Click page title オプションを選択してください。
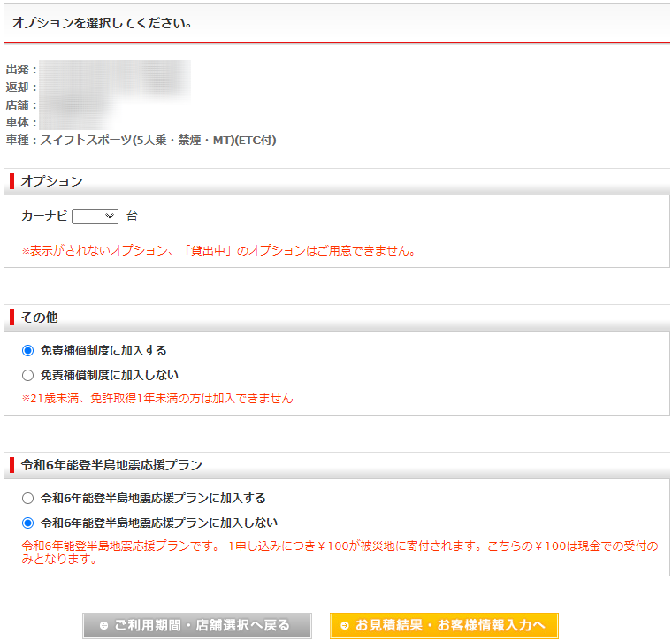The height and width of the screenshot is (641, 672). pyautogui.click(x=103, y=23)
